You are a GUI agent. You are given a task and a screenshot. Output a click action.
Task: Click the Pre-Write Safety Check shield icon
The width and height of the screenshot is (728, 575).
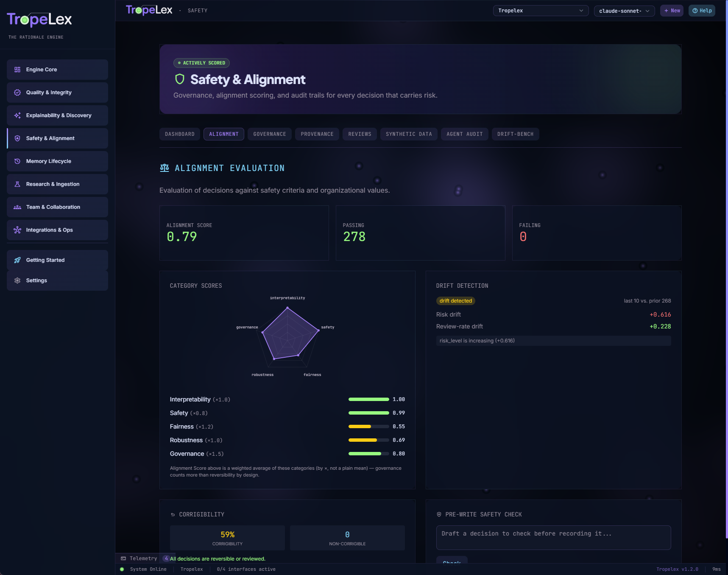tap(439, 514)
